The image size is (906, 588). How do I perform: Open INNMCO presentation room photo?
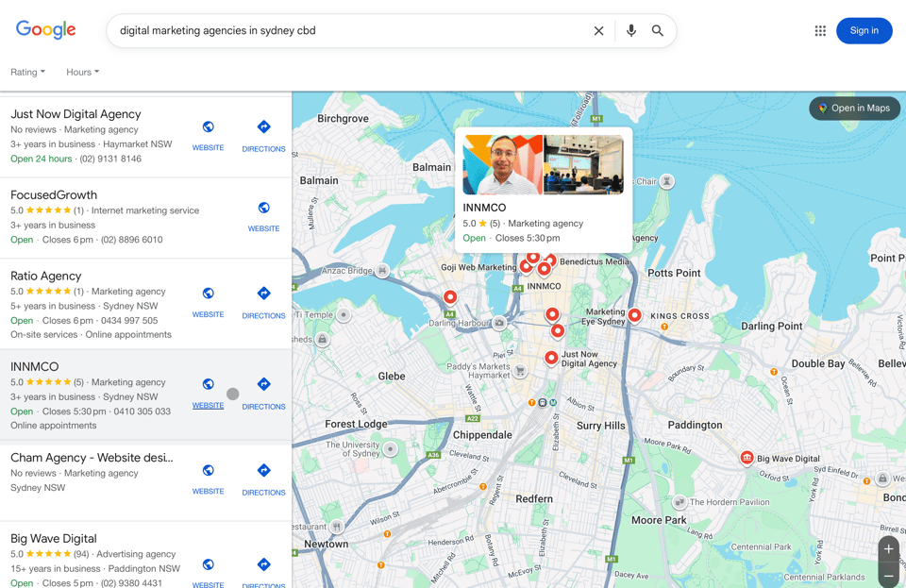[x=583, y=164]
